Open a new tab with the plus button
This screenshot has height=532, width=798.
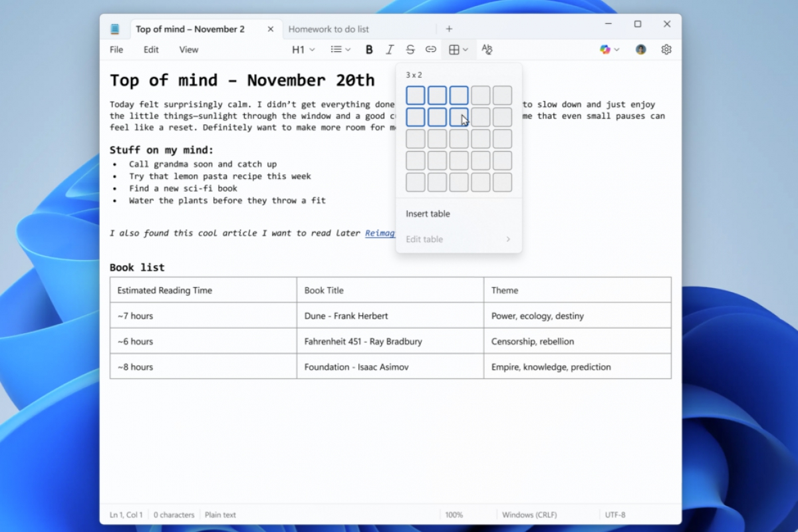pos(450,29)
